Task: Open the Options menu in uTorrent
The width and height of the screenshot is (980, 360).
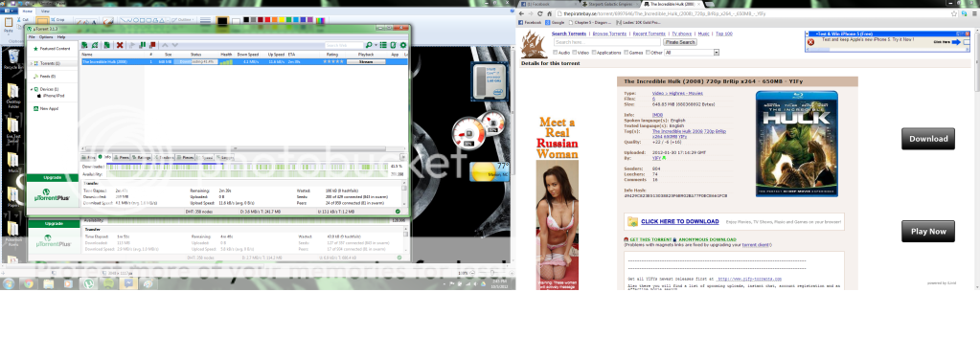Action: click(x=46, y=37)
